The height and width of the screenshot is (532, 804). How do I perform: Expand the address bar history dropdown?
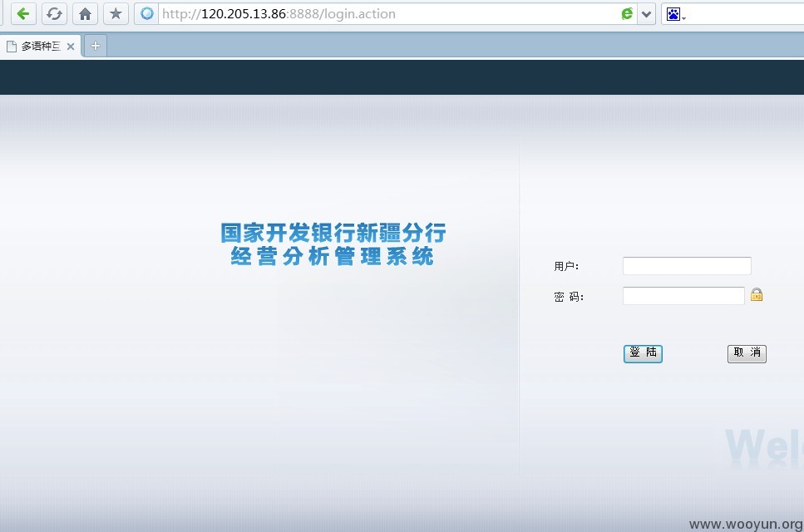[x=647, y=14]
